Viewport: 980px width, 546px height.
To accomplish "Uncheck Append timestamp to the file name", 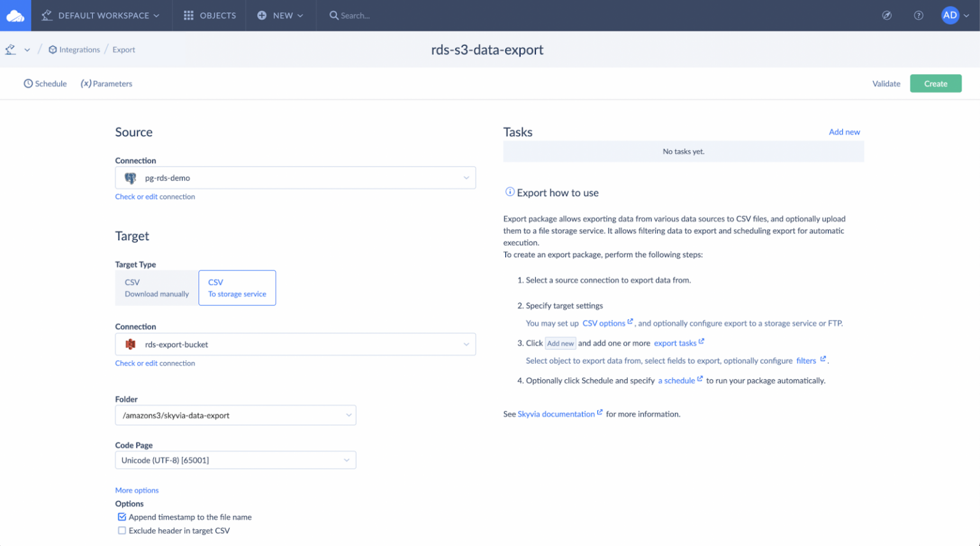I will coord(121,517).
